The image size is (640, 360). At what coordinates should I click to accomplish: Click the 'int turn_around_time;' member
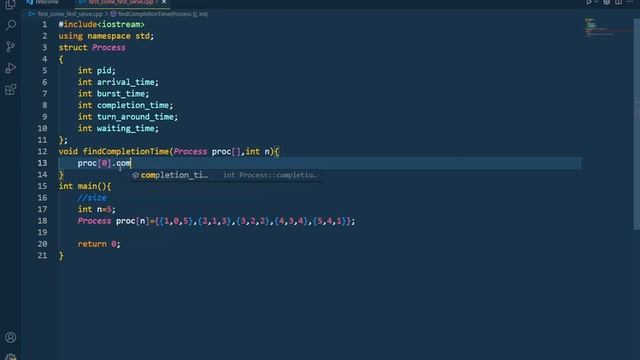(x=128, y=117)
